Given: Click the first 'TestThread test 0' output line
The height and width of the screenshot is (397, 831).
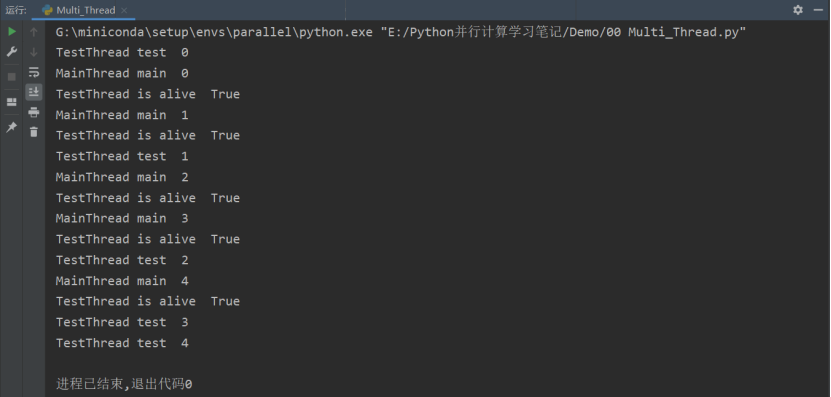Looking at the screenshot, I should pyautogui.click(x=122, y=52).
